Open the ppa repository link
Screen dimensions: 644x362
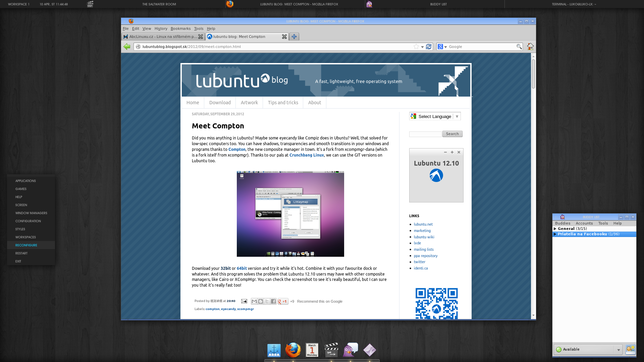tap(426, 256)
